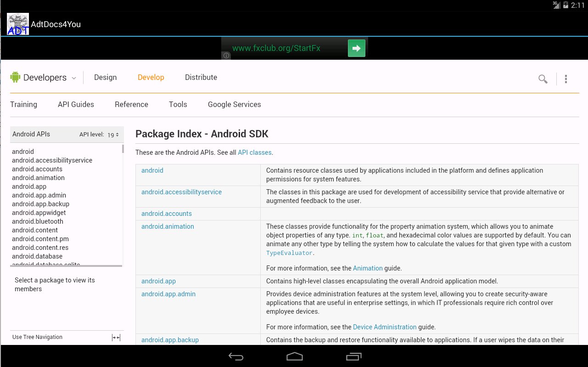Open the search magnifier icon
Viewport: 588px width, 367px height.
click(x=543, y=79)
